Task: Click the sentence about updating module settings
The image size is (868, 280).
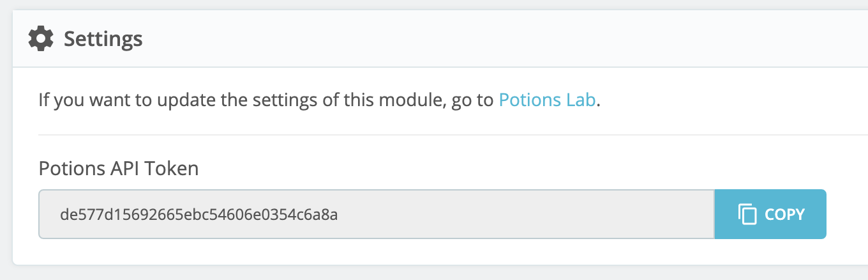Action: (320, 100)
